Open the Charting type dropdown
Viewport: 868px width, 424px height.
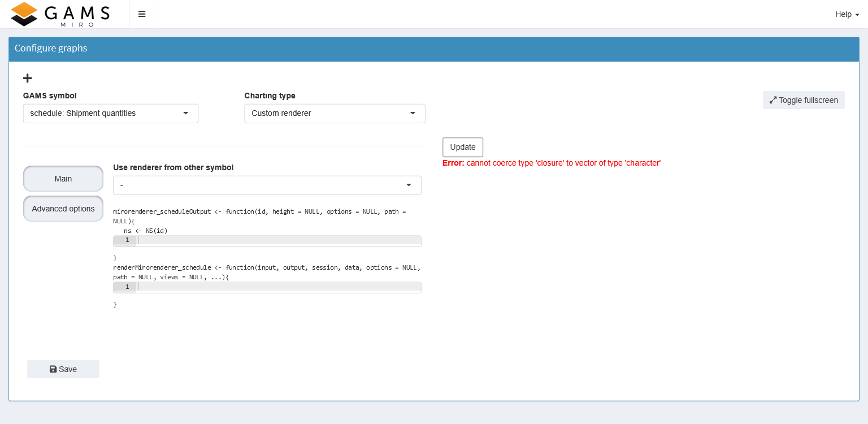pyautogui.click(x=335, y=113)
